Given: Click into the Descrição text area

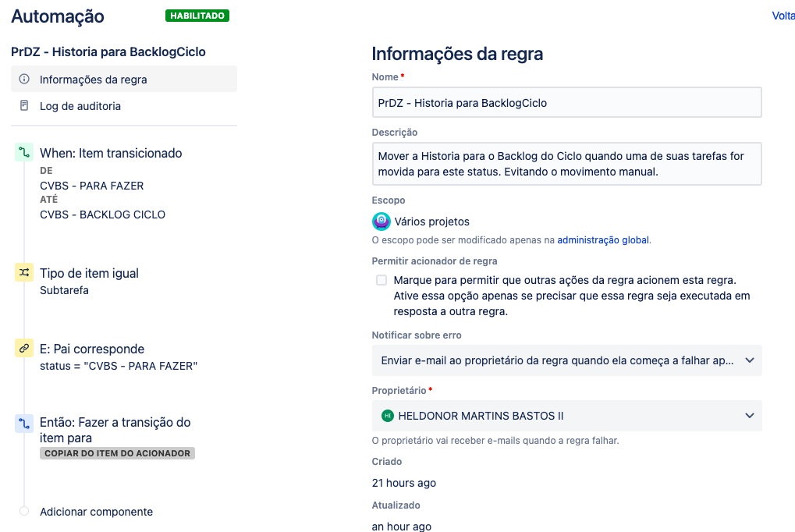Looking at the screenshot, I should 567,164.
